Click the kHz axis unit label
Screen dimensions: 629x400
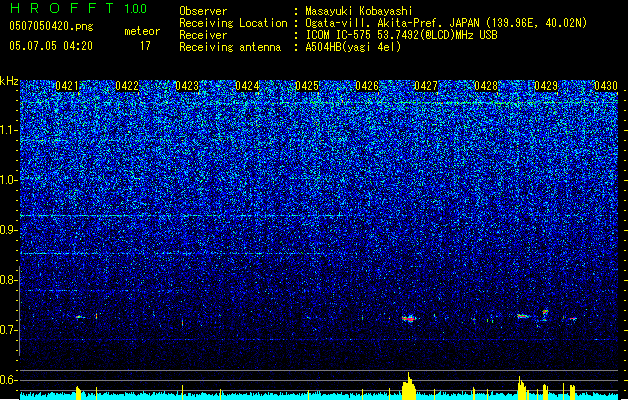click(x=9, y=81)
